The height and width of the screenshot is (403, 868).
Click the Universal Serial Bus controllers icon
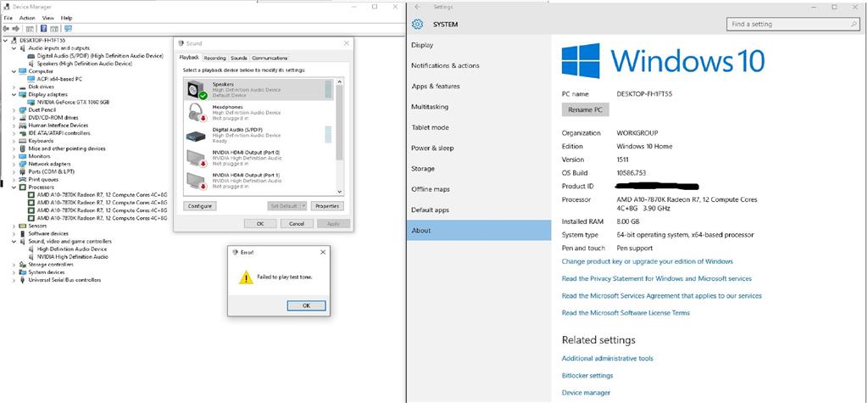click(x=22, y=280)
